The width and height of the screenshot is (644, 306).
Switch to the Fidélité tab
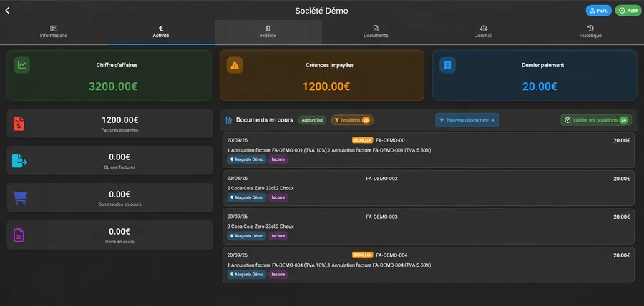point(268,32)
